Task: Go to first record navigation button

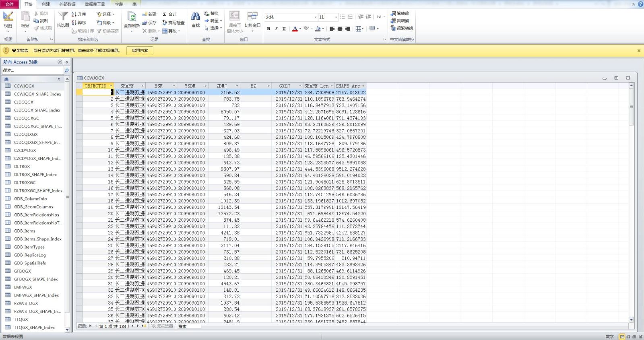Action: click(91, 326)
